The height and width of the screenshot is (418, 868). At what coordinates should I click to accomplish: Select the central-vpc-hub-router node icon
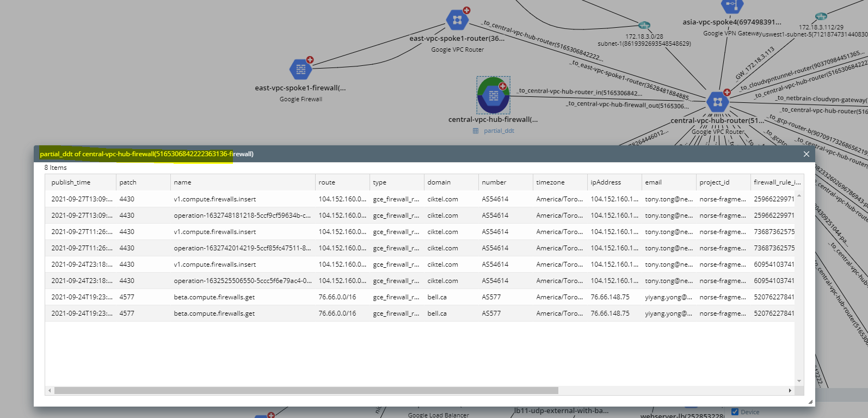coord(717,102)
